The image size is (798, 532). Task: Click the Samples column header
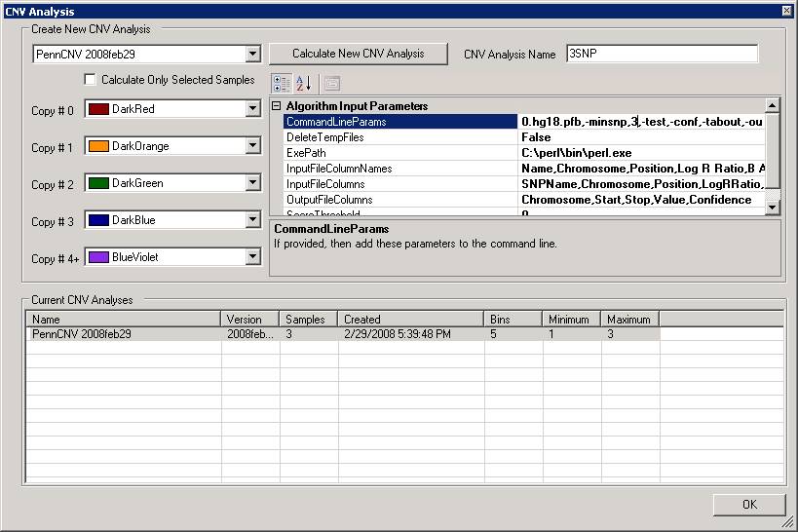309,320
